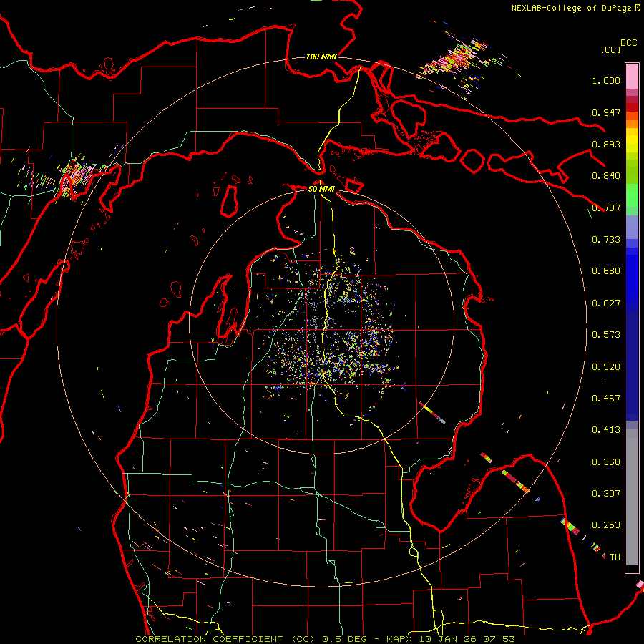The image size is (644, 644).
Task: Select the 0.253 legend value
Action: 606,525
